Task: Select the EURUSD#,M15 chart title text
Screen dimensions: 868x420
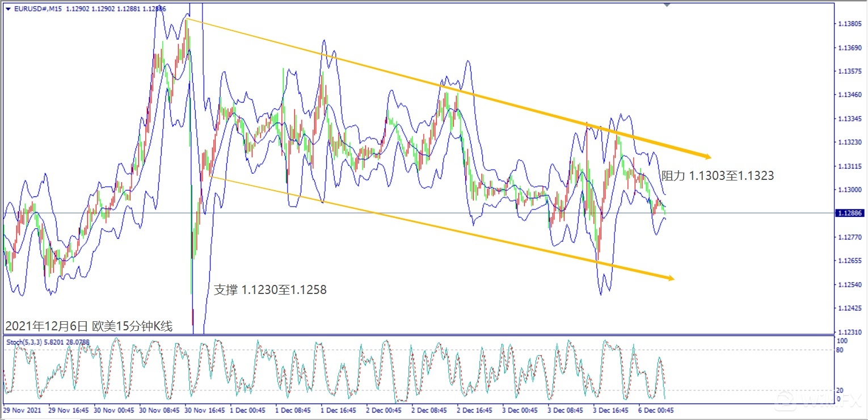Action: [37, 9]
